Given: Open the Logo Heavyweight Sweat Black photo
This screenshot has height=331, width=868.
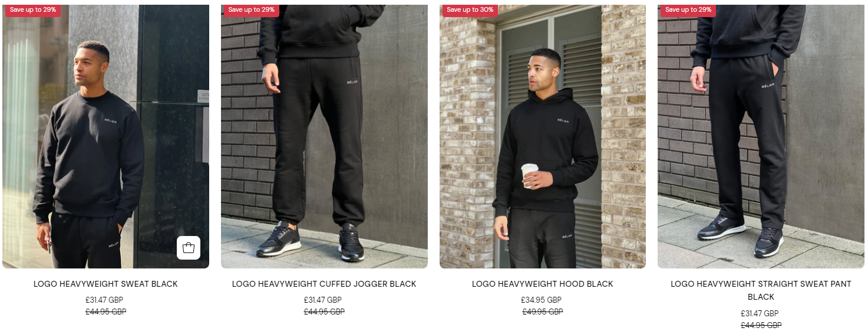Looking at the screenshot, I should click(105, 136).
